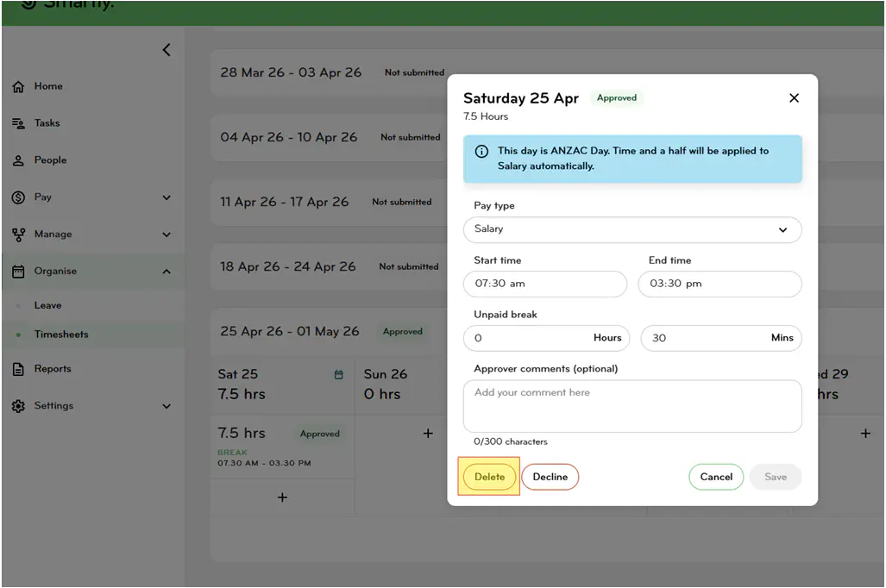The width and height of the screenshot is (886, 588).
Task: Click the Tasks list icon
Action: click(18, 123)
